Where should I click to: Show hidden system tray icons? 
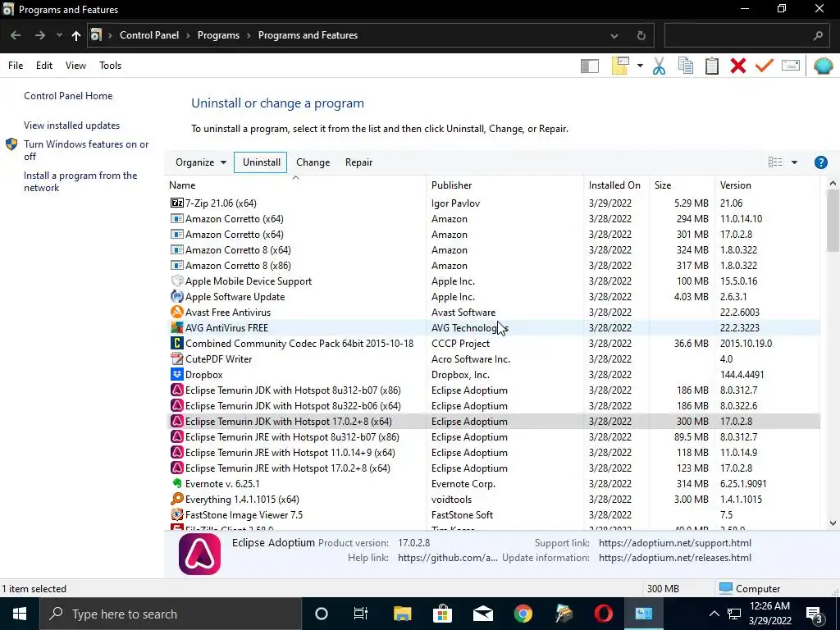[714, 614]
